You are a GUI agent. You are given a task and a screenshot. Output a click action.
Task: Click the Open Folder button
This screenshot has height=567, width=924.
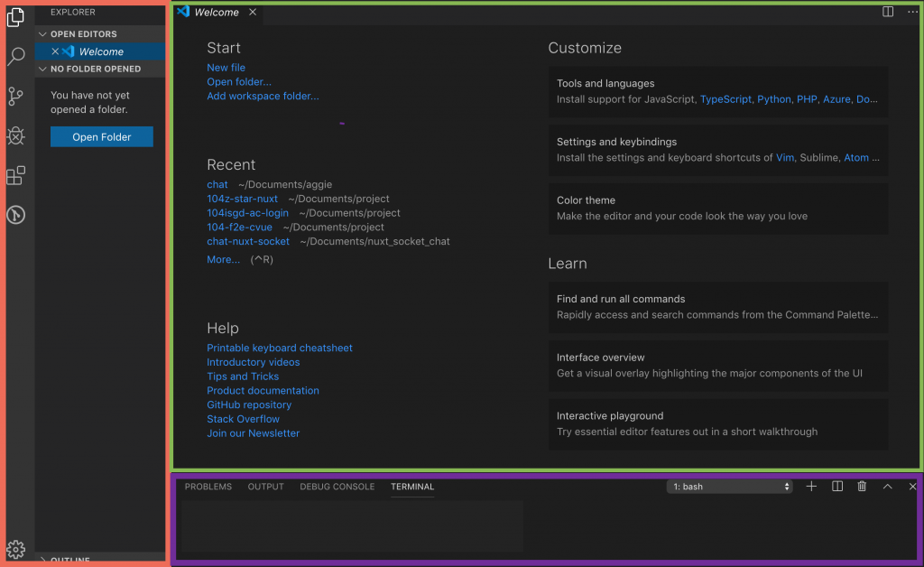[x=101, y=136]
